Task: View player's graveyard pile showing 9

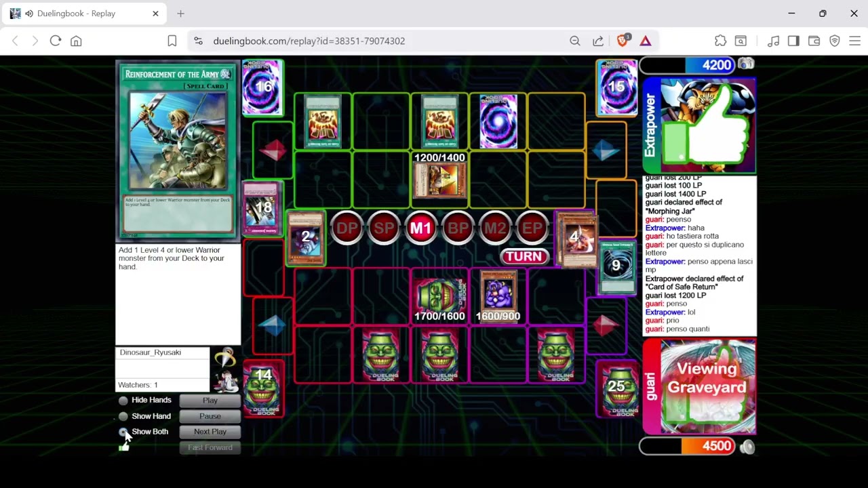Action: tap(616, 266)
